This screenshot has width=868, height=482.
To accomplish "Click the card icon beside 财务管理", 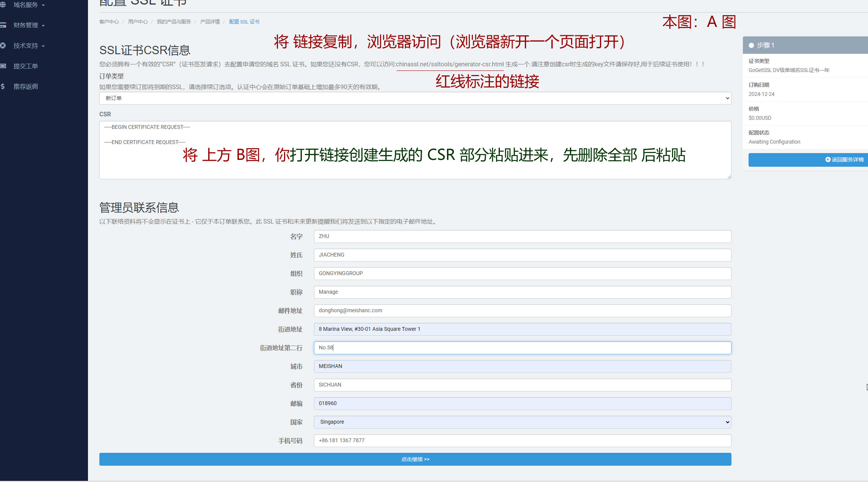I will pos(3,25).
